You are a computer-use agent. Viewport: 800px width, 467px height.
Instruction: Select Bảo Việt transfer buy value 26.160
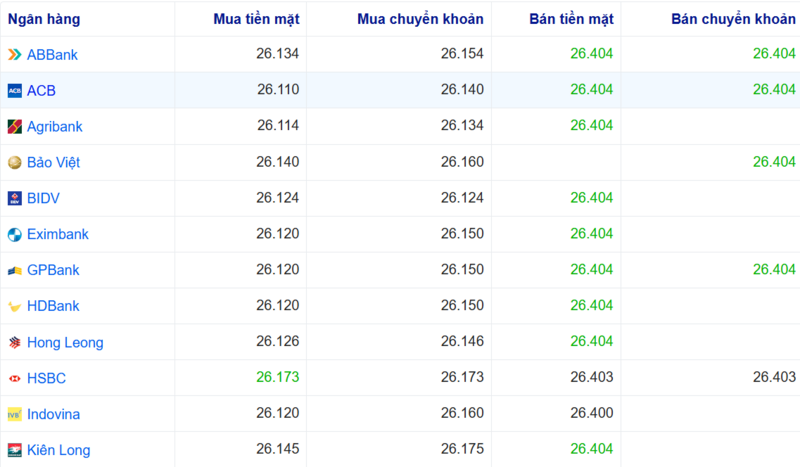pos(462,162)
